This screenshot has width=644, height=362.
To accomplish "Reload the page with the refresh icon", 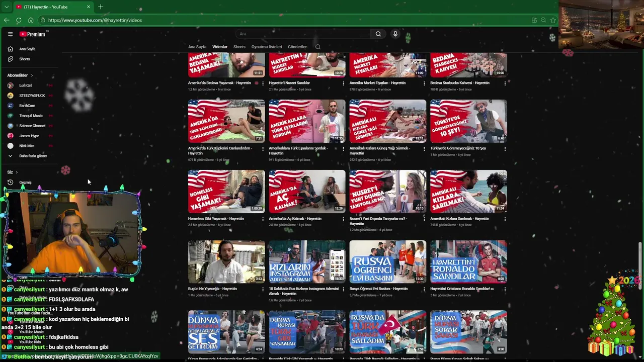I will pyautogui.click(x=19, y=20).
